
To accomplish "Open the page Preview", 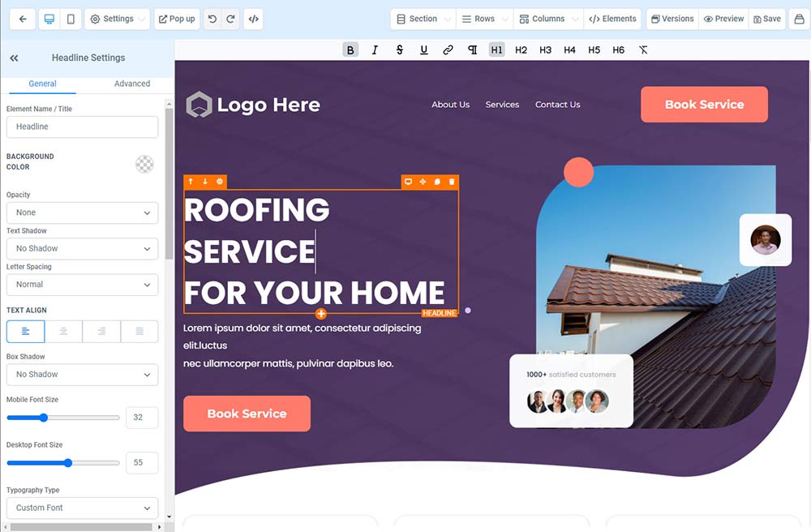I will pos(723,19).
